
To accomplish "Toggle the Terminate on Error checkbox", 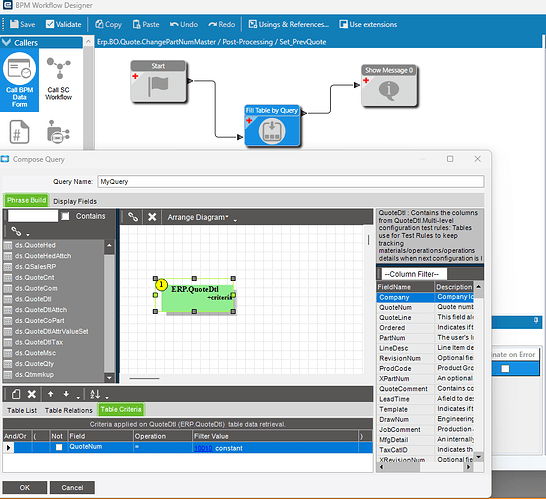I will click(505, 368).
